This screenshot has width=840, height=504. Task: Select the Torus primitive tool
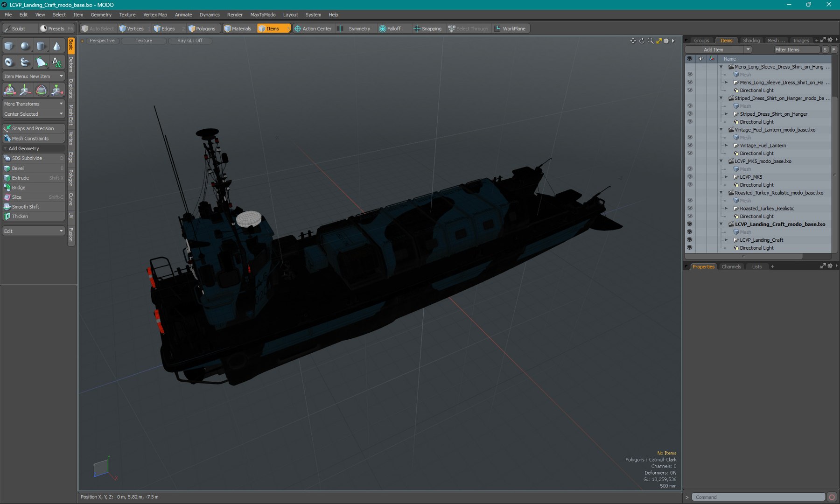(x=9, y=62)
